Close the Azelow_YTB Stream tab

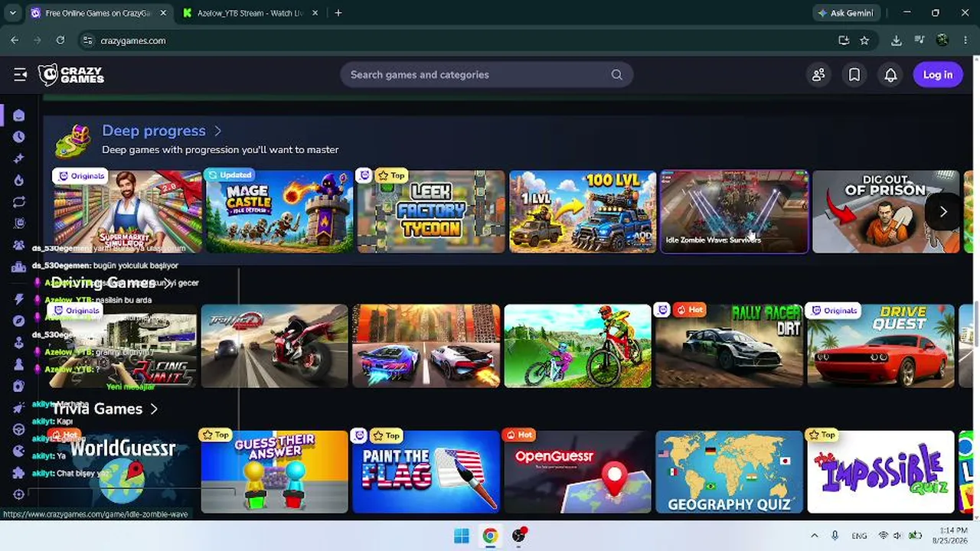pyautogui.click(x=315, y=13)
